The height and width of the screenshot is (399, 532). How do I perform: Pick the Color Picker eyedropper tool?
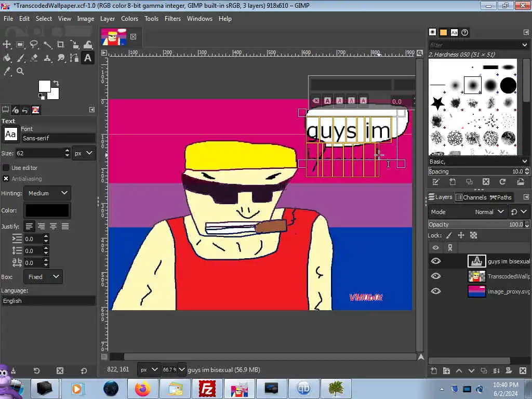[7, 71]
